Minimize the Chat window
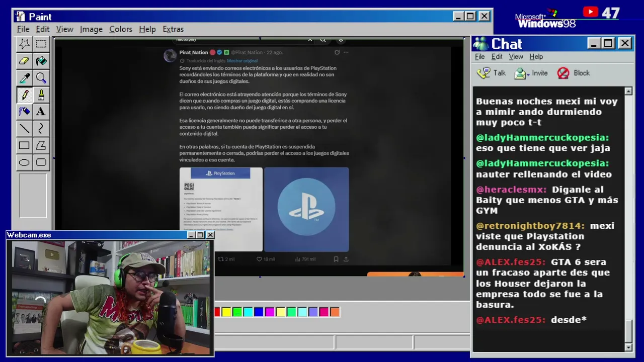The image size is (644, 362). (594, 43)
